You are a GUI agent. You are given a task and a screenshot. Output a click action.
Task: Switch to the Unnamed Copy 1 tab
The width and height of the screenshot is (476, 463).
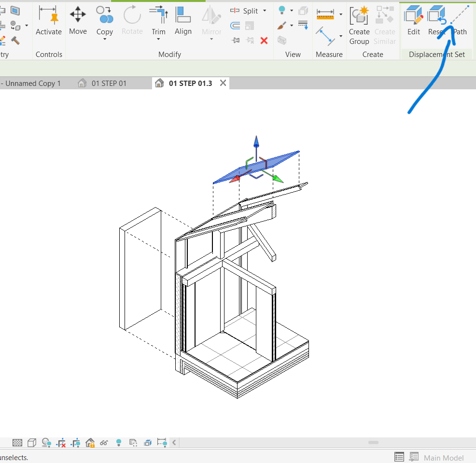pos(30,83)
